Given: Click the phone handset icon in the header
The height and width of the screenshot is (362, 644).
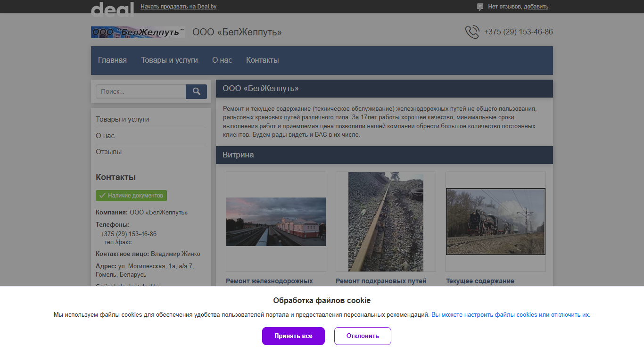Looking at the screenshot, I should tap(472, 32).
